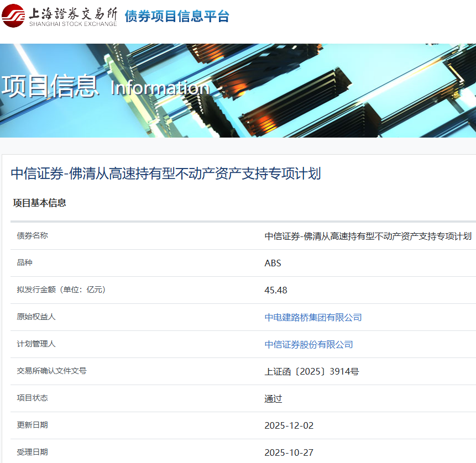Open the 债券项目信息平台 header title
The height and width of the screenshot is (463, 476).
coord(177,16)
